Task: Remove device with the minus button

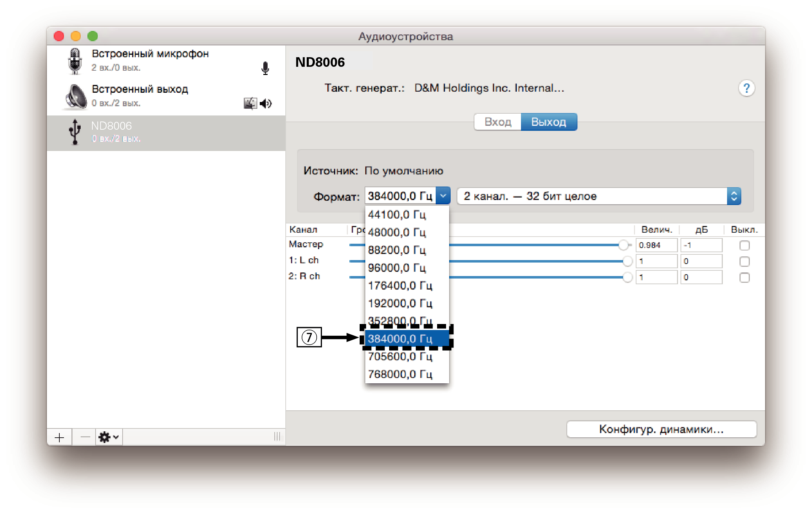Action: pyautogui.click(x=85, y=437)
